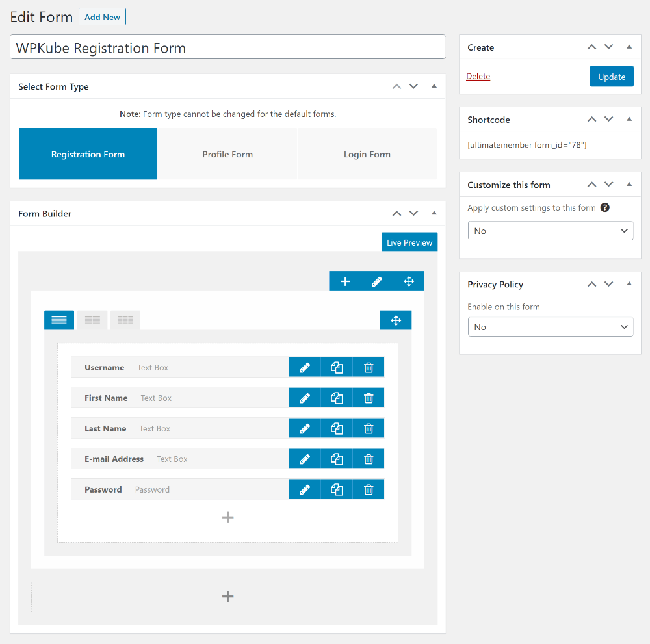Select the Login Form type tab

(x=367, y=154)
